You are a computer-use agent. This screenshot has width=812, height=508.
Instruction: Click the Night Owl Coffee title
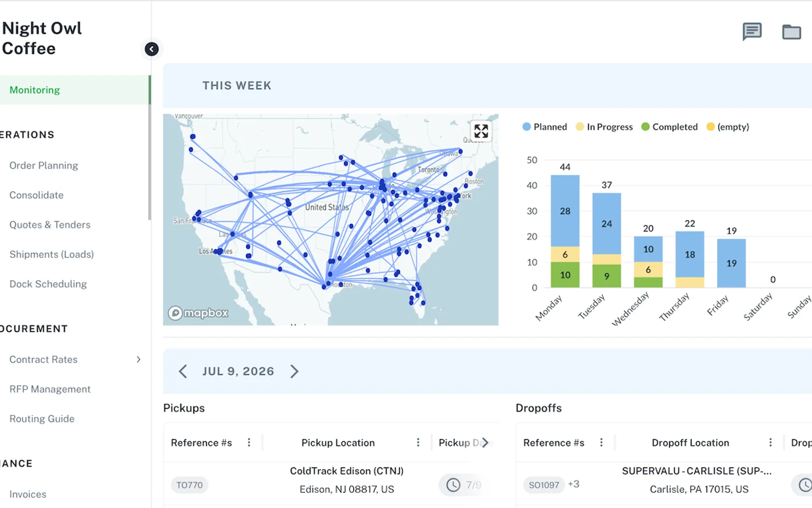coord(42,38)
